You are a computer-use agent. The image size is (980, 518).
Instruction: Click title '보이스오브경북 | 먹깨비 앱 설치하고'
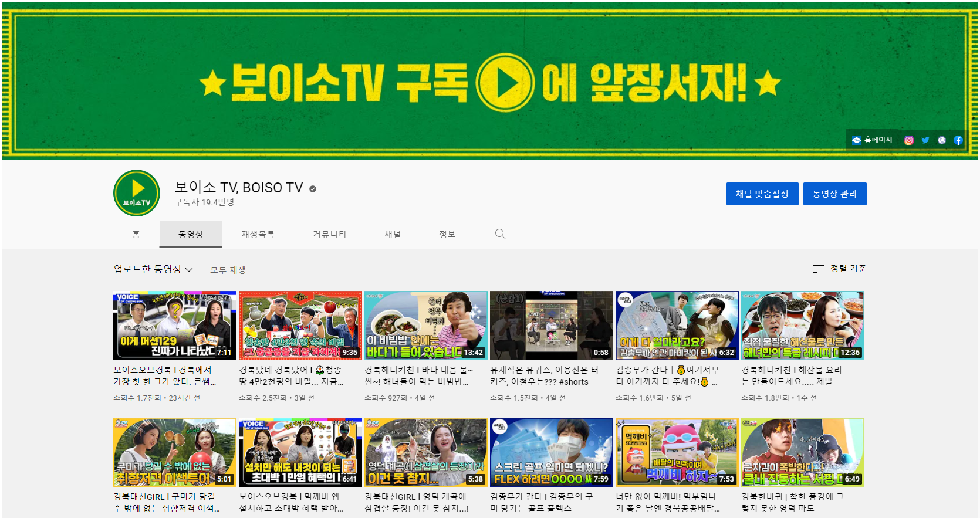tap(291, 502)
